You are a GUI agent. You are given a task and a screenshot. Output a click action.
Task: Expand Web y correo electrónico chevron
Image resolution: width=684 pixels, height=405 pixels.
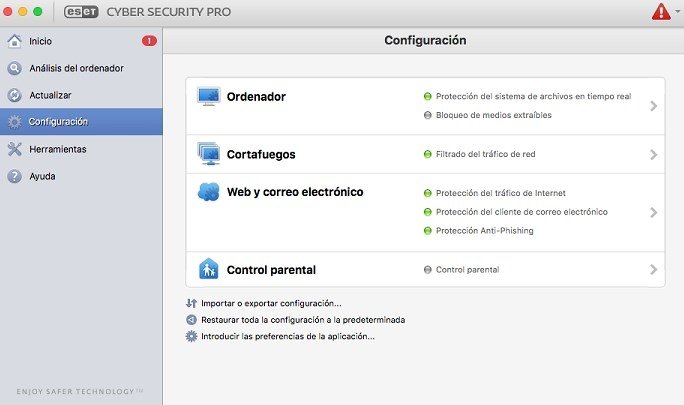(653, 212)
